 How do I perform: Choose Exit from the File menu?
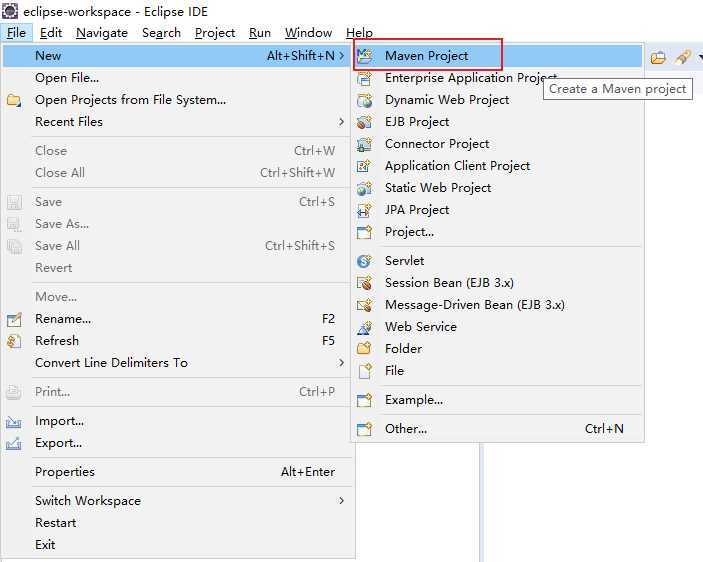(x=178, y=545)
